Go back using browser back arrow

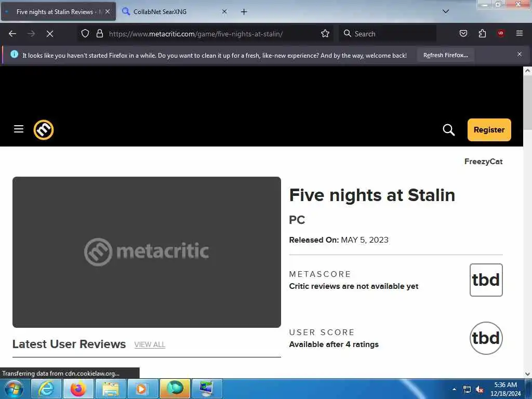coord(12,34)
